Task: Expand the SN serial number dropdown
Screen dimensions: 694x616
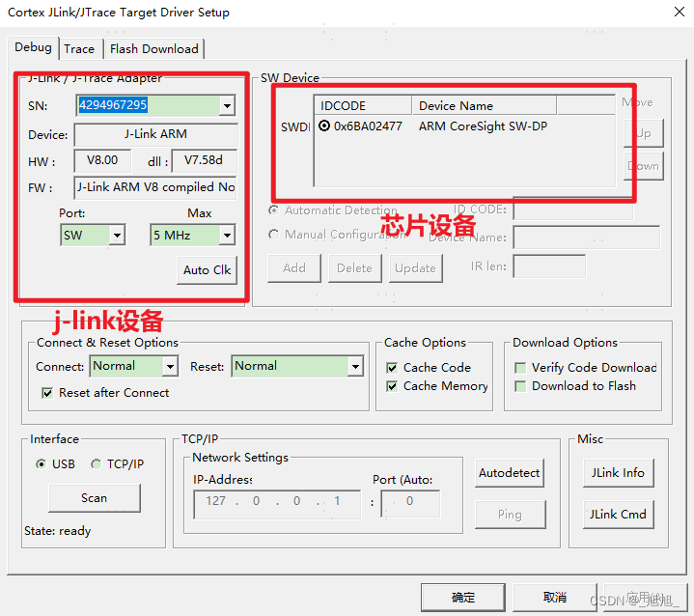Action: [x=227, y=105]
